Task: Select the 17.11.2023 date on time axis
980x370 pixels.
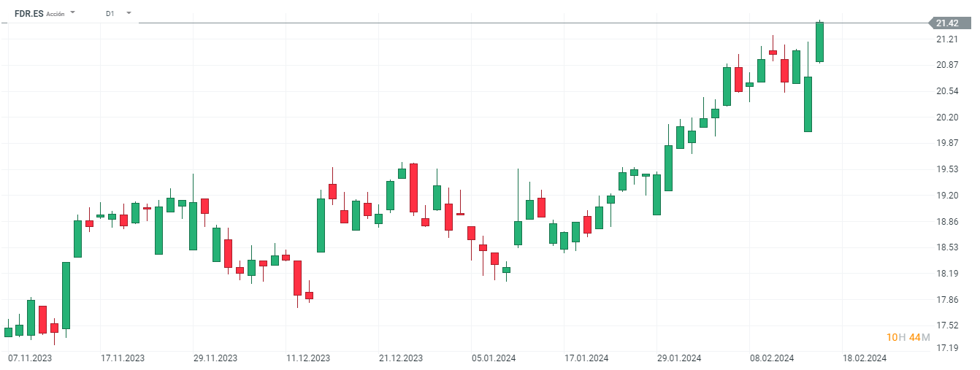Action: pyautogui.click(x=123, y=358)
